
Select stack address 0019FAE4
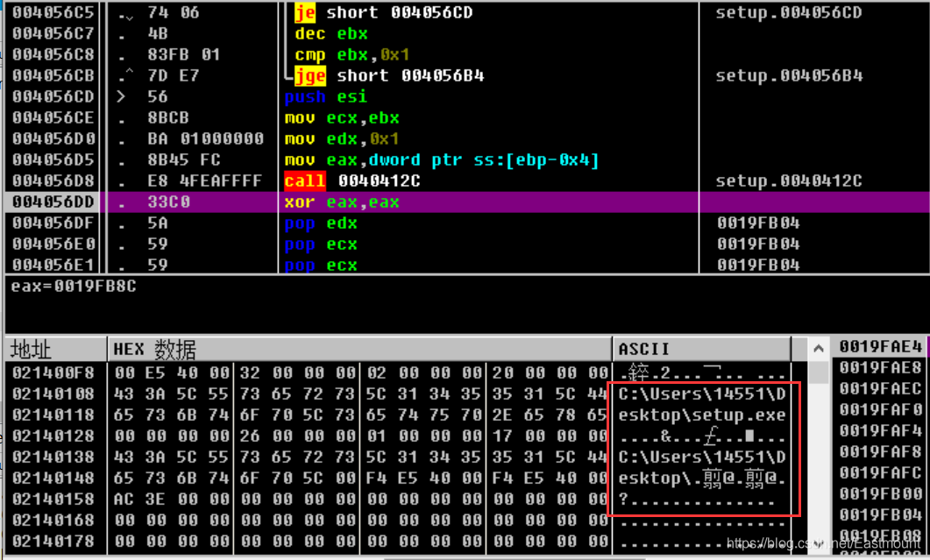[880, 346]
